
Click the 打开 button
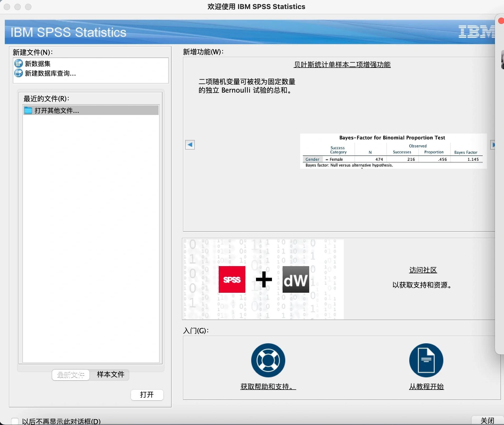point(147,395)
